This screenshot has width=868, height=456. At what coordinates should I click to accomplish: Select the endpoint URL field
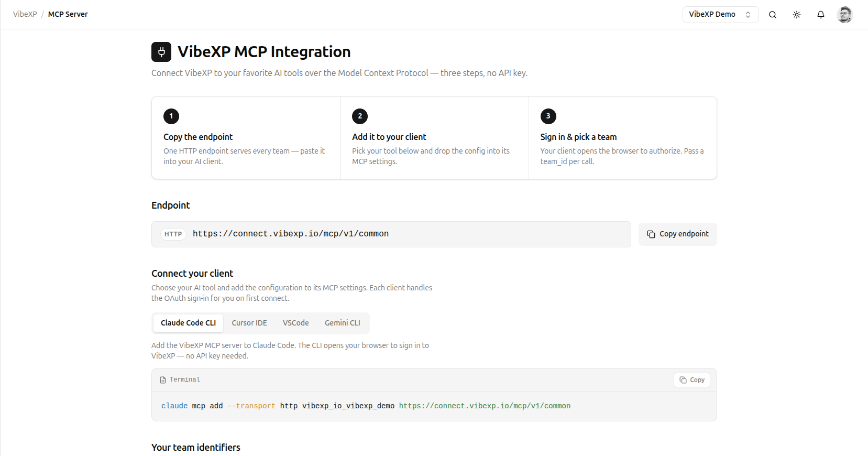pos(391,234)
